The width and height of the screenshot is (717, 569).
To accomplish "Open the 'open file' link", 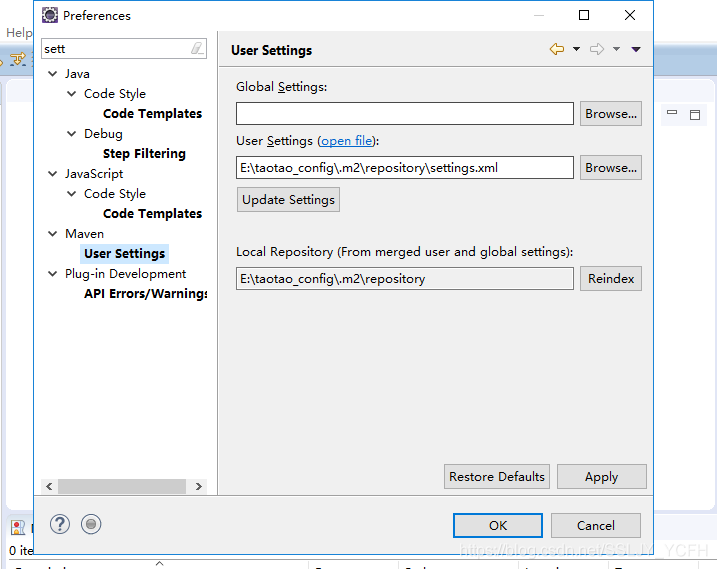I will [x=347, y=141].
